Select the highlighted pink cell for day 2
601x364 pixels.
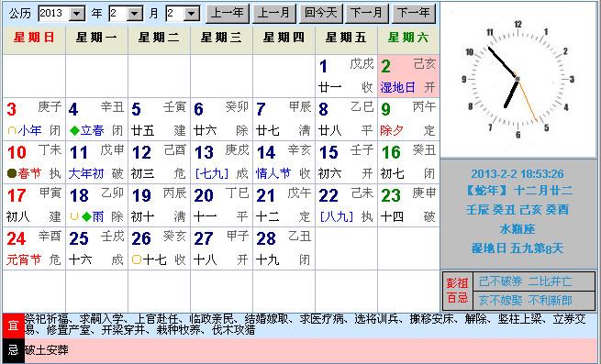coord(408,76)
